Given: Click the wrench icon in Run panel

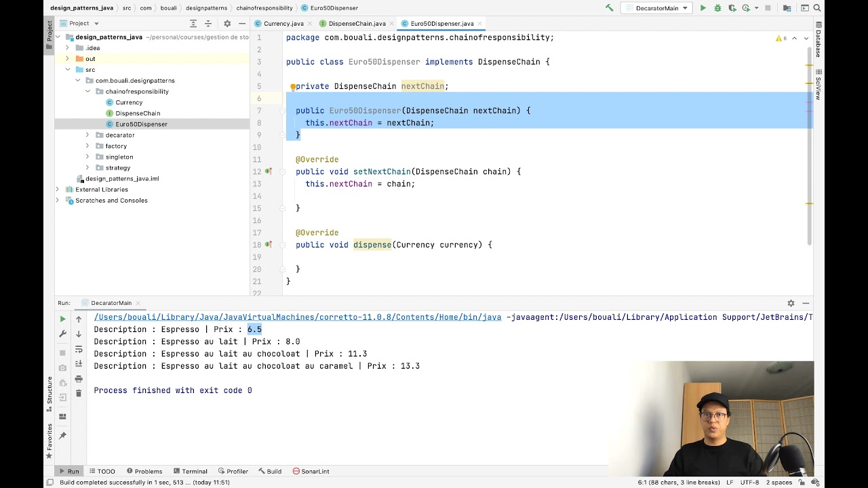Looking at the screenshot, I should (x=62, y=333).
